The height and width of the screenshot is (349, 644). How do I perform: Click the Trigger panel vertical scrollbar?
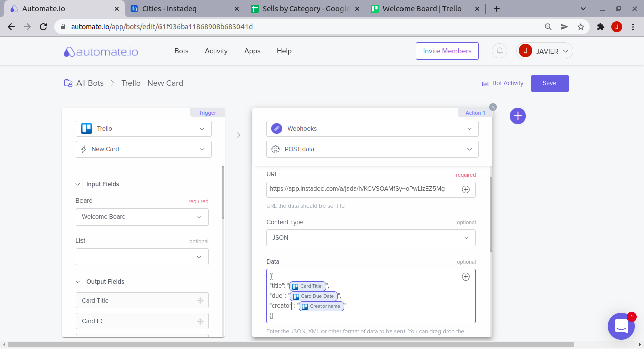[x=223, y=192]
